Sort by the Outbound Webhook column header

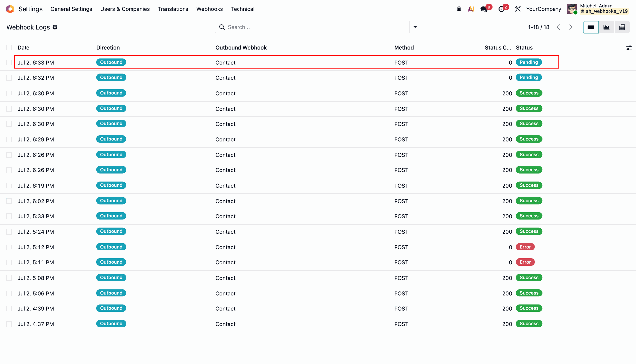[x=241, y=48]
